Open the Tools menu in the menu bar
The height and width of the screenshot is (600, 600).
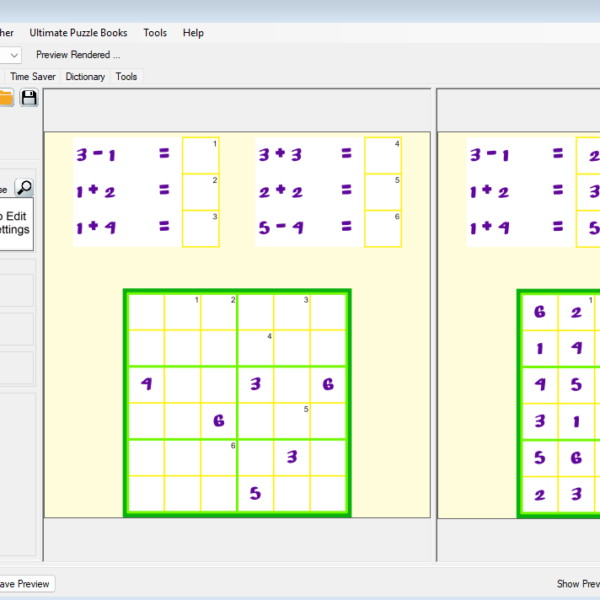click(155, 33)
